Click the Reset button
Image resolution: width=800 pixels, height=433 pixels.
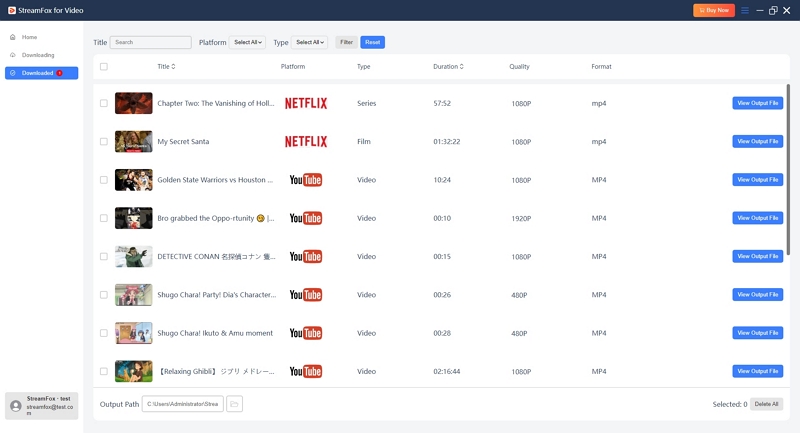click(x=372, y=42)
